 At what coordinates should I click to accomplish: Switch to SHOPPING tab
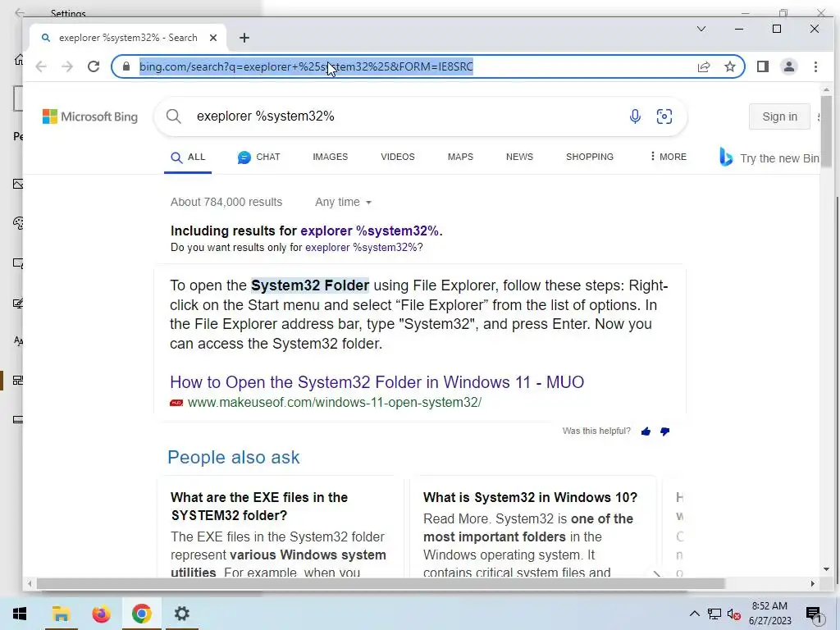(589, 157)
